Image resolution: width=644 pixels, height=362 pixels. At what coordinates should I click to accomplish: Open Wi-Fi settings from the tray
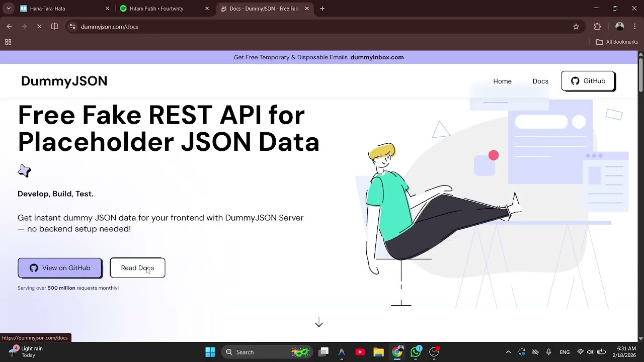581,352
